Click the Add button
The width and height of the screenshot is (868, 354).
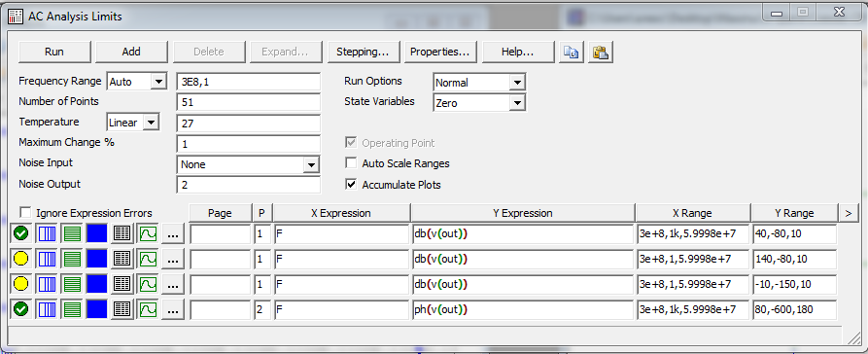[x=131, y=53]
